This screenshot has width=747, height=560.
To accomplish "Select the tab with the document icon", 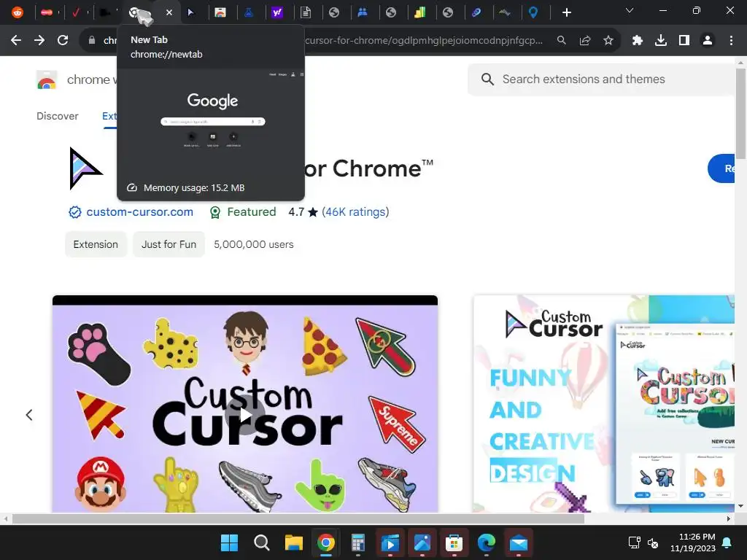I will pos(306,12).
